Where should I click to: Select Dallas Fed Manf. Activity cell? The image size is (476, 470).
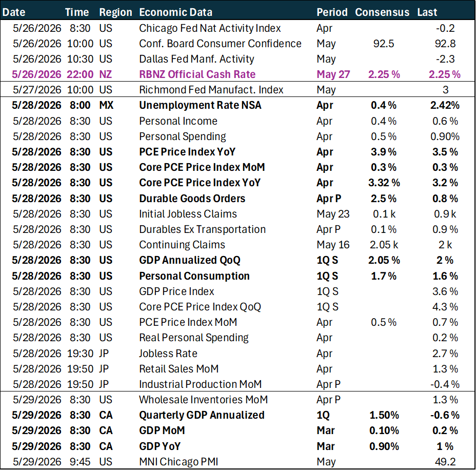[x=196, y=59]
